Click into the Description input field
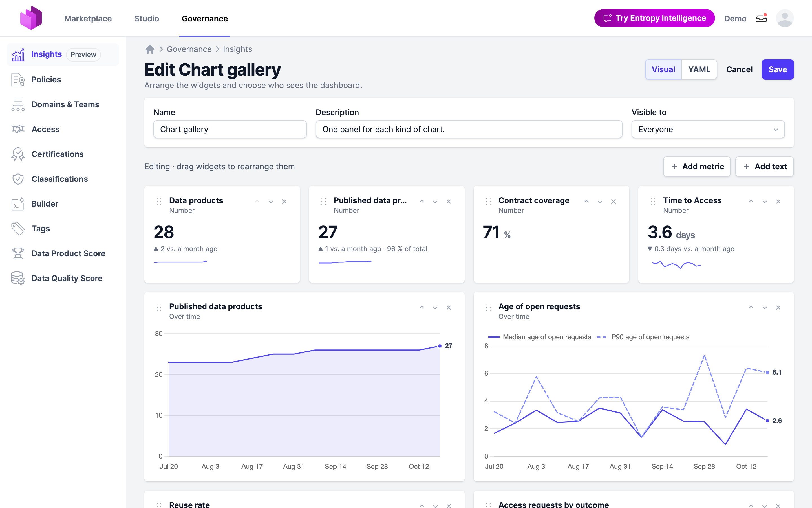 tap(469, 129)
